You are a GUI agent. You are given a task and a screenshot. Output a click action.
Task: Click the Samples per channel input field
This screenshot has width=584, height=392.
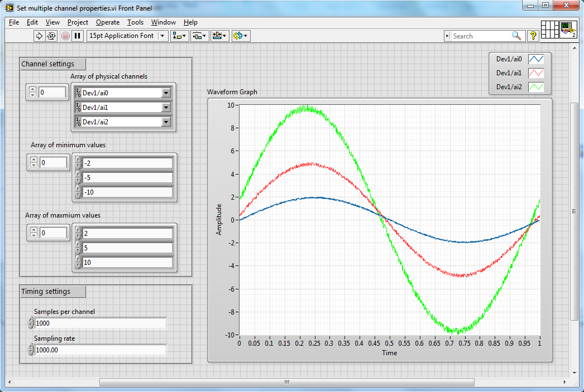click(100, 323)
